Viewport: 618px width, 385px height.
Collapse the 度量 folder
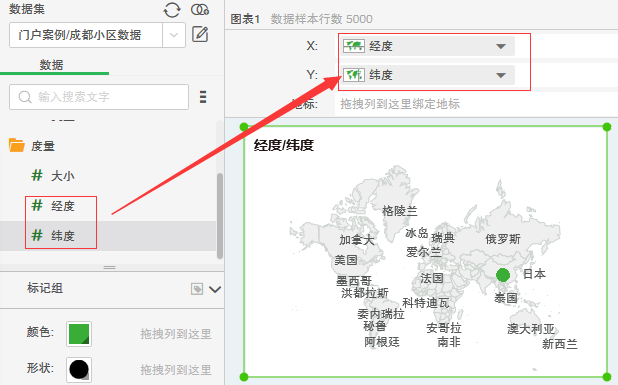[17, 145]
